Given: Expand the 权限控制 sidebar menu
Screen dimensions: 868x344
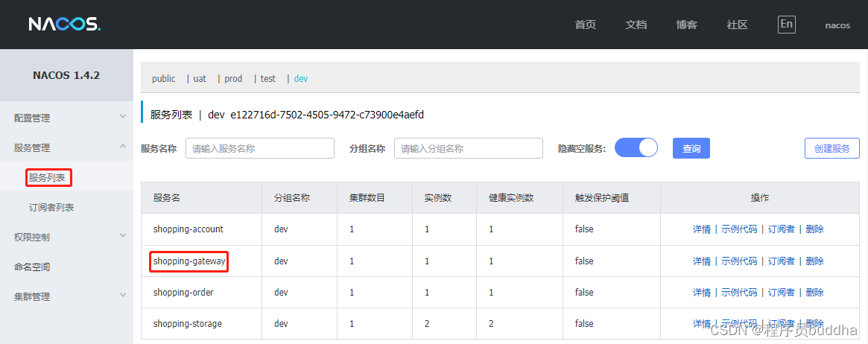Looking at the screenshot, I should [66, 237].
